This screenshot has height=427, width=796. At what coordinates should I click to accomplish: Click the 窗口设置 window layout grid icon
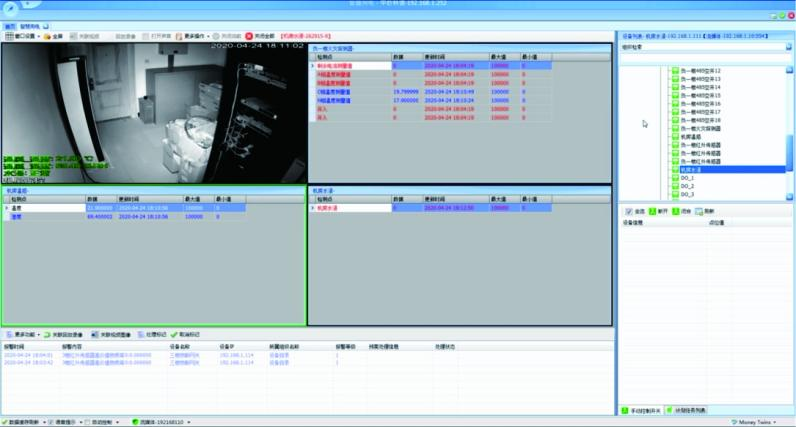tap(9, 36)
